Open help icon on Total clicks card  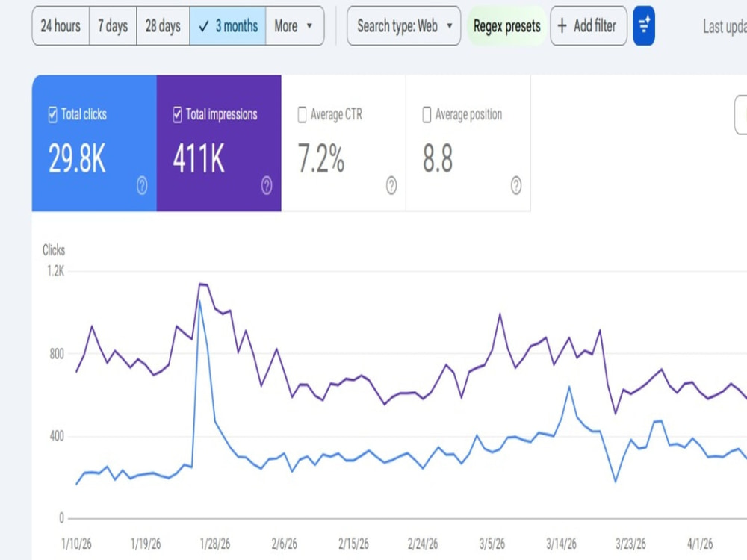(142, 185)
